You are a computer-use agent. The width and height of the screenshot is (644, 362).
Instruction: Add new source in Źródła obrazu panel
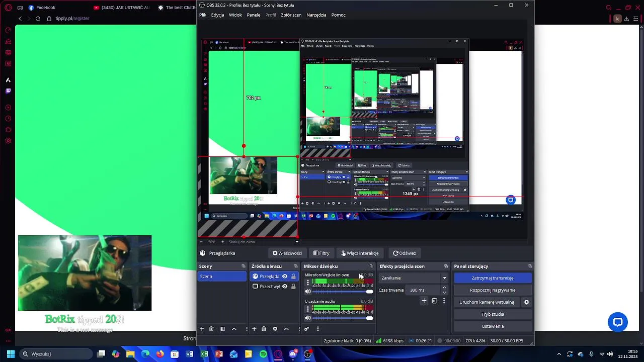point(254,329)
